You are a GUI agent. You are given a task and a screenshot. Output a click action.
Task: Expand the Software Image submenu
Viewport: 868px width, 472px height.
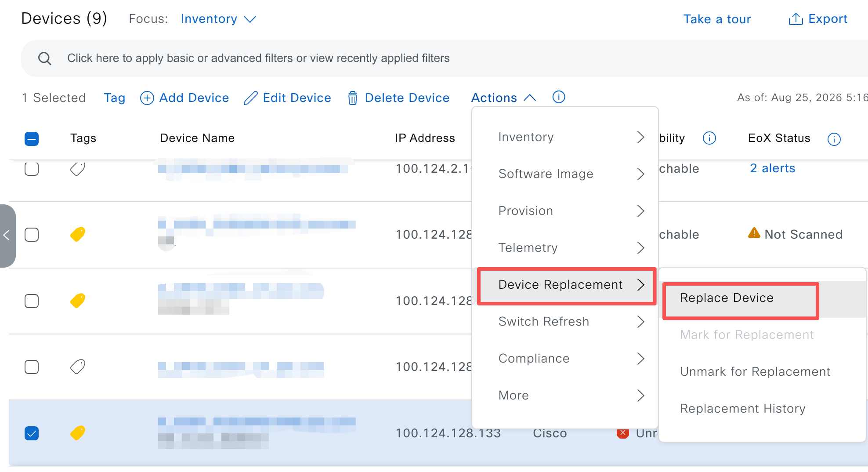(565, 174)
